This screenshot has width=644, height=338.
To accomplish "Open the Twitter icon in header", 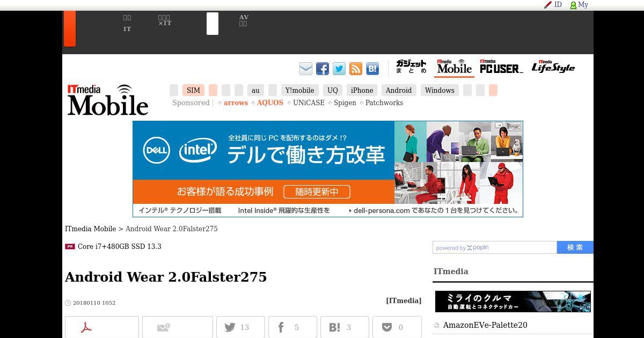I will pos(339,69).
